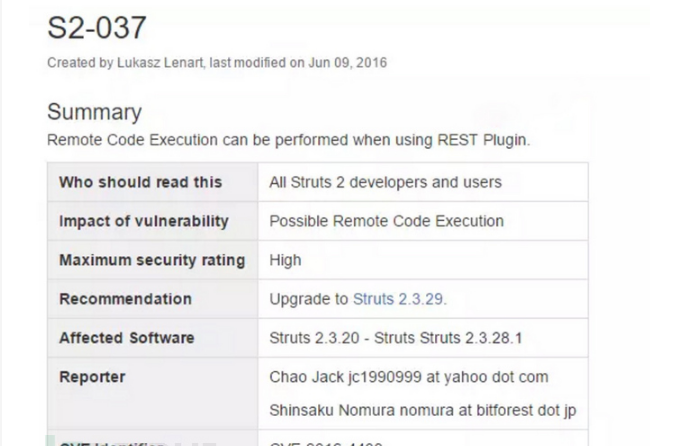Image resolution: width=681 pixels, height=446 pixels.
Task: Click the Remote Code Execution summary sentence
Action: 288,140
